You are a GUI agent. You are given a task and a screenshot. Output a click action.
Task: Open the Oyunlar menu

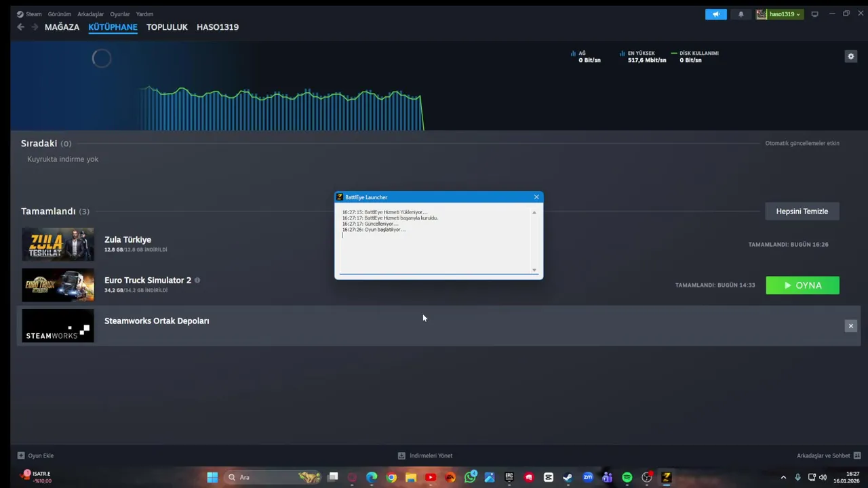[120, 14]
